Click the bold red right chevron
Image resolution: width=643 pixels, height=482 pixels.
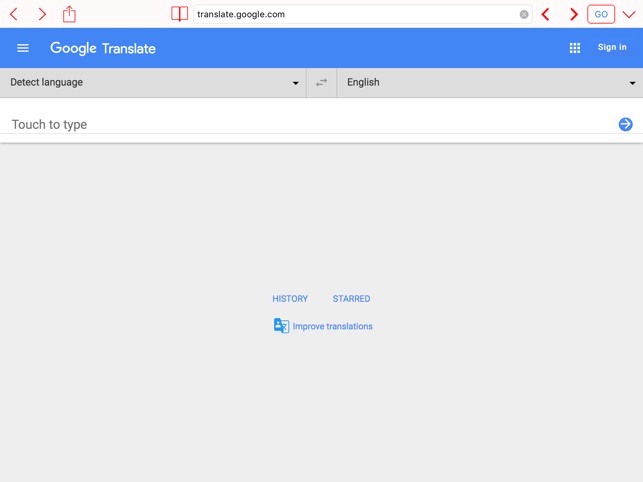[574, 14]
